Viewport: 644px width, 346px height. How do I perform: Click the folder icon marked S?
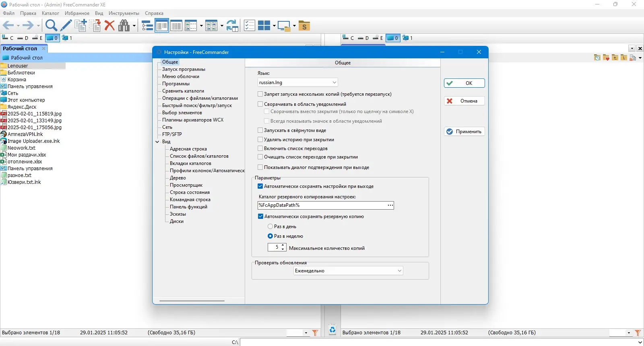304,26
